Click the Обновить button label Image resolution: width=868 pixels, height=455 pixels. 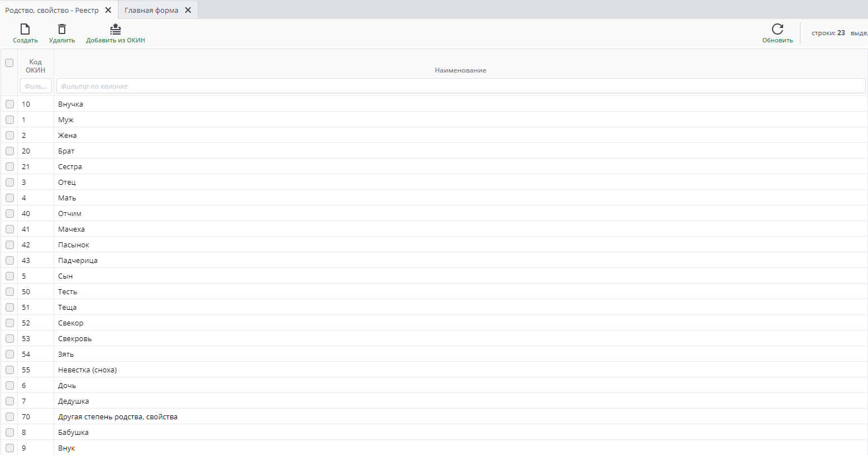tap(778, 40)
